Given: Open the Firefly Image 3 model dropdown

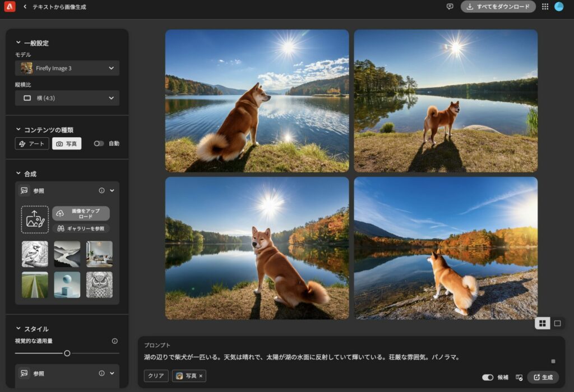Looking at the screenshot, I should 67,67.
